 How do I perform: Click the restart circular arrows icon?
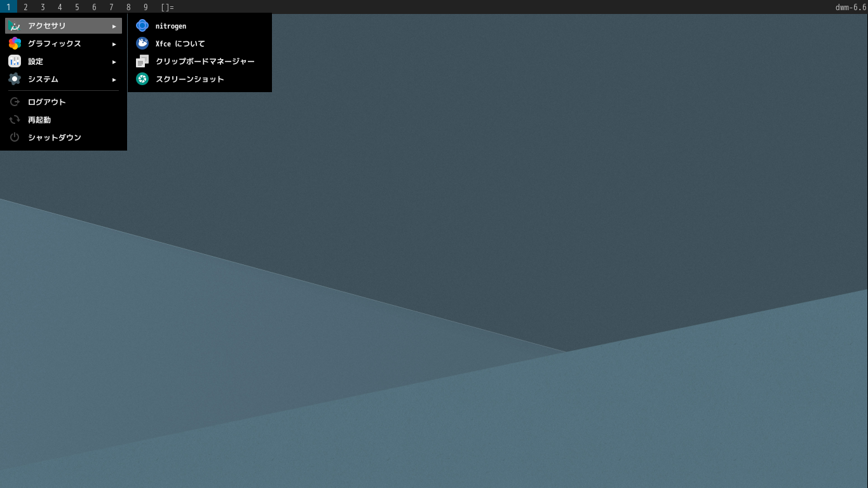click(x=15, y=119)
